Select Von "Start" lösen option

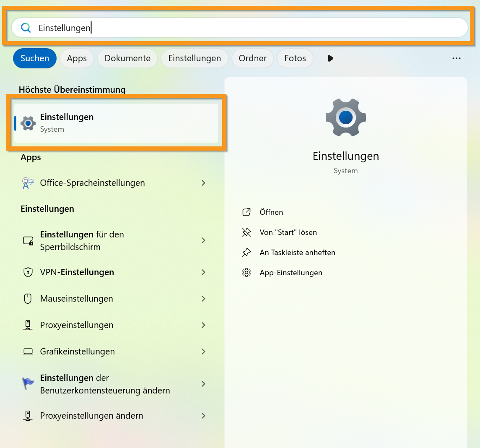(x=288, y=232)
